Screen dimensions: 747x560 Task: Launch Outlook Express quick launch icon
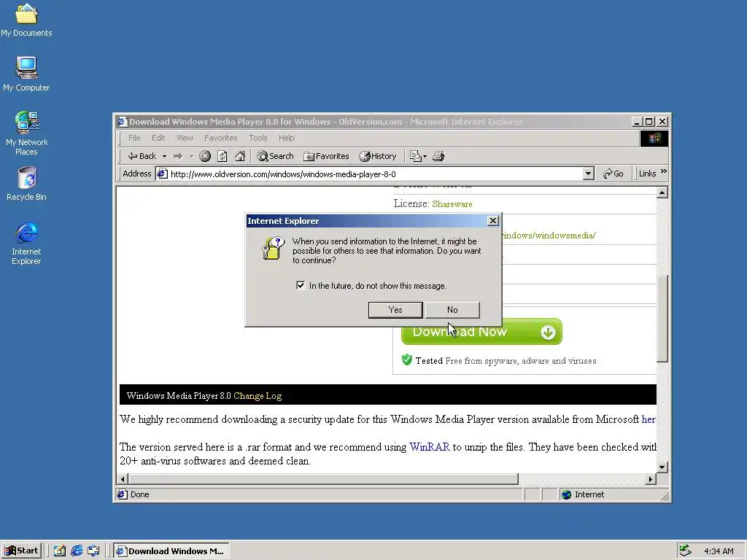pos(94,551)
